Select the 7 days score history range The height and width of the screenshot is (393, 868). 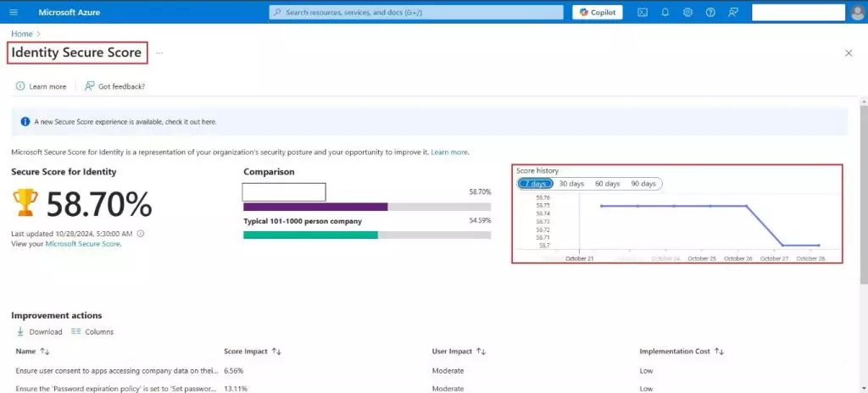535,184
